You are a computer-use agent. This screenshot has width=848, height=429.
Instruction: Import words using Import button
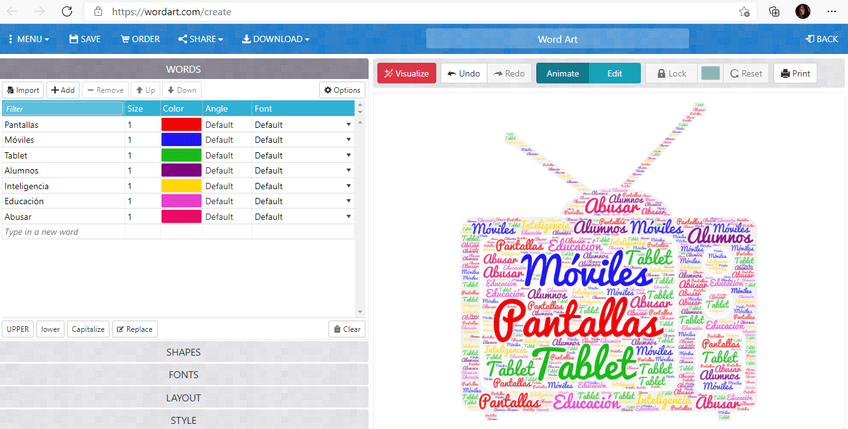(x=22, y=90)
